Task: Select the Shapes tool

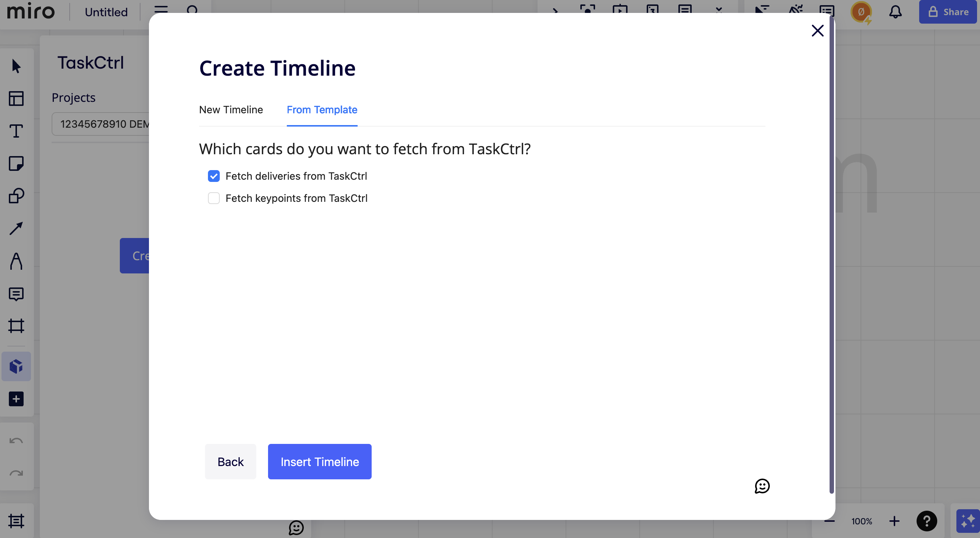Action: 16,196
